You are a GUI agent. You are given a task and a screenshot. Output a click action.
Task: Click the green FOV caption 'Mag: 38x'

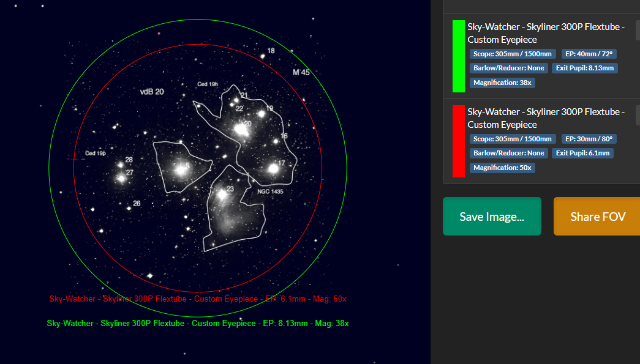(332, 323)
